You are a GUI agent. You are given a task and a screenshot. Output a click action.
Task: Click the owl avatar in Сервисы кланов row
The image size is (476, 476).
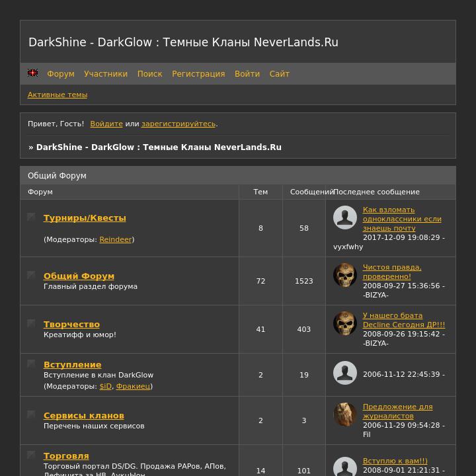tap(345, 415)
